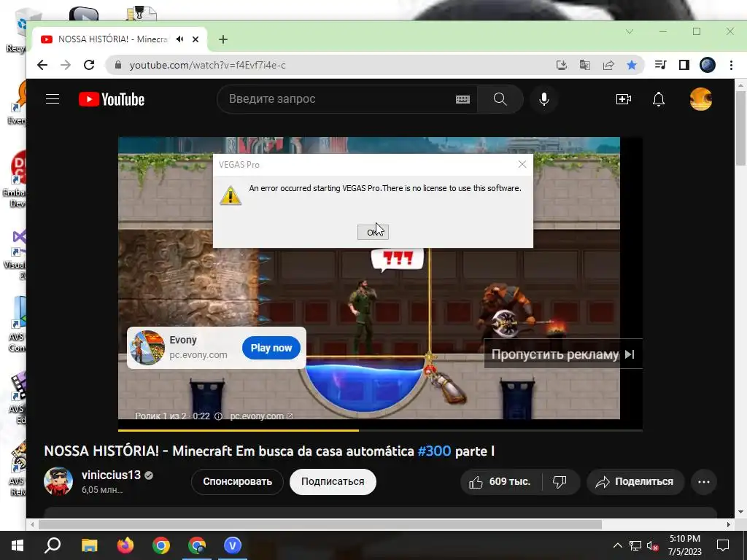
Task: Open the on-screen keyboard in search box
Action: pyautogui.click(x=462, y=99)
